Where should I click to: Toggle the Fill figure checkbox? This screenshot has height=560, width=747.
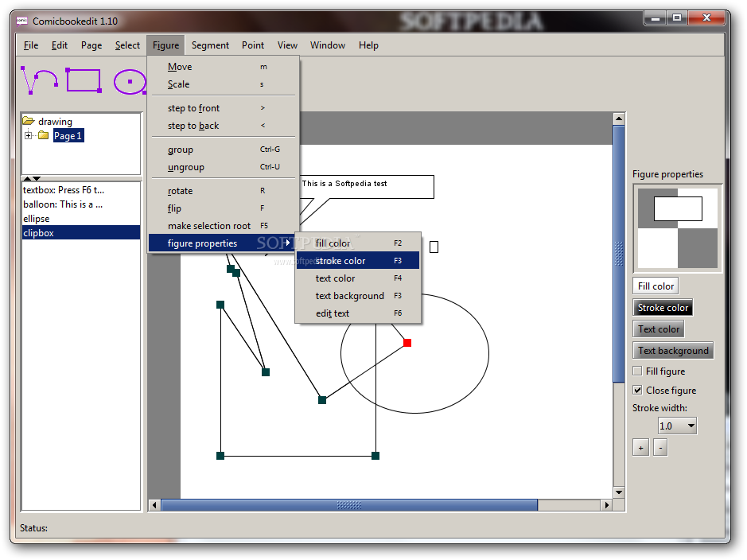pyautogui.click(x=637, y=371)
